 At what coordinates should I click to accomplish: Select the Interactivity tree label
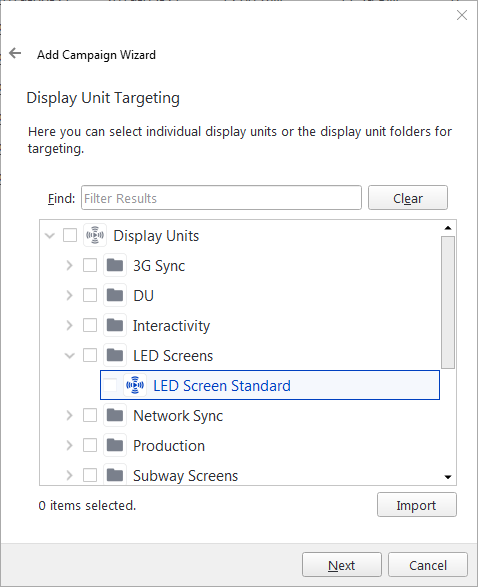point(171,325)
